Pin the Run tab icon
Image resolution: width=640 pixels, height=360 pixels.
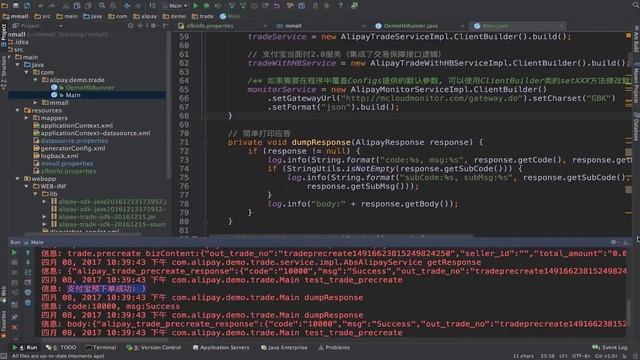(x=14, y=317)
